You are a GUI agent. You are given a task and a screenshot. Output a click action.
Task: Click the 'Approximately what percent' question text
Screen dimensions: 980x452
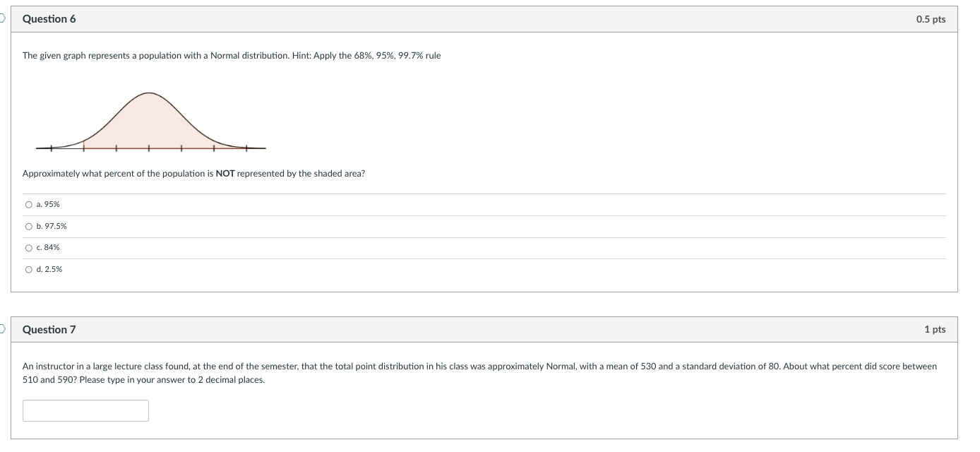click(193, 174)
